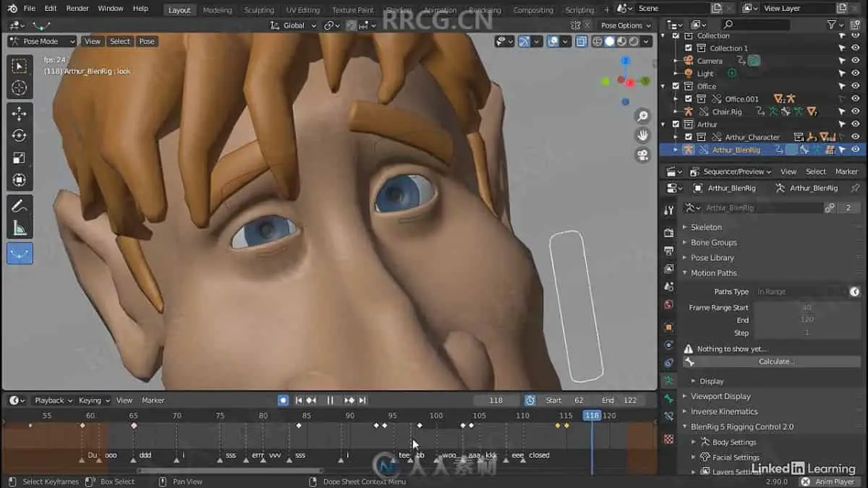Expand the Pose Library panel
The image size is (868, 488).
pos(712,257)
